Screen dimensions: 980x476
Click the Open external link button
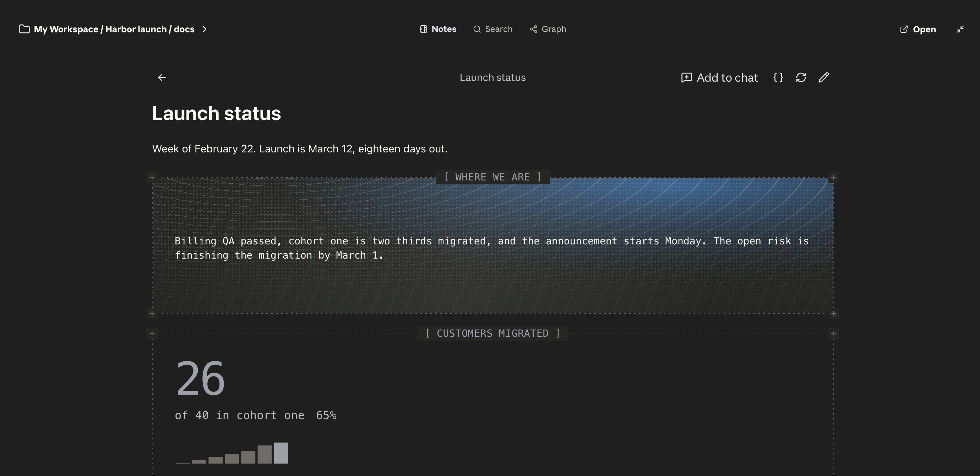pyautogui.click(x=918, y=29)
